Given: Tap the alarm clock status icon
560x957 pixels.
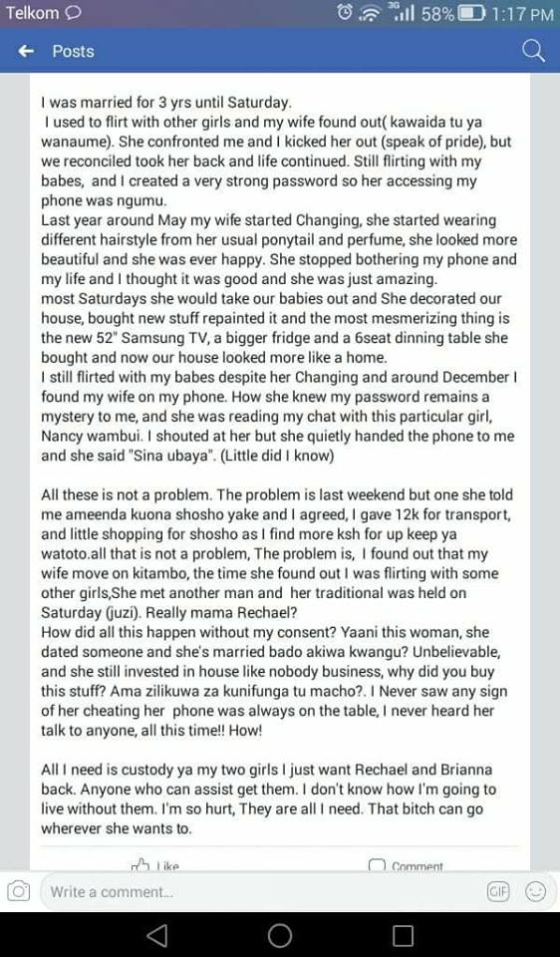Looking at the screenshot, I should 346,12.
